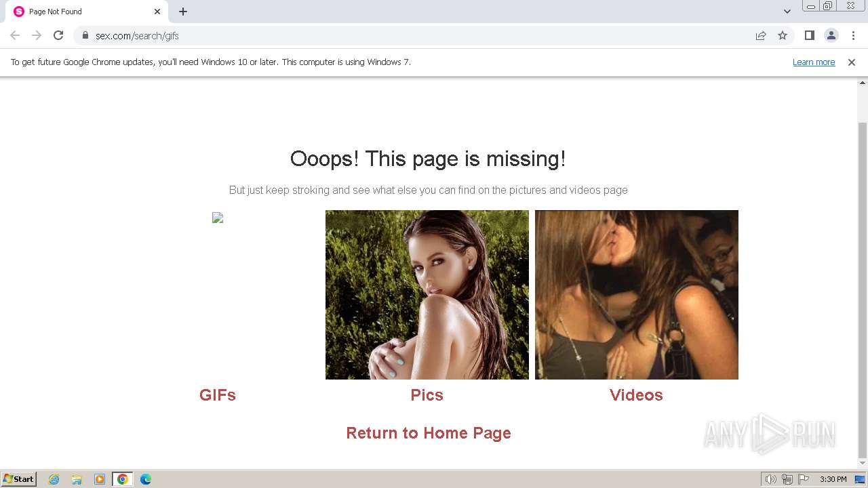Click the Videos thumbnail image
Screen dimensions: 868x488
point(637,295)
